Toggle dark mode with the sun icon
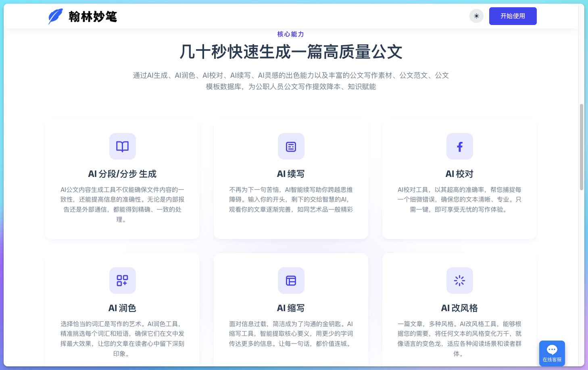 point(476,16)
